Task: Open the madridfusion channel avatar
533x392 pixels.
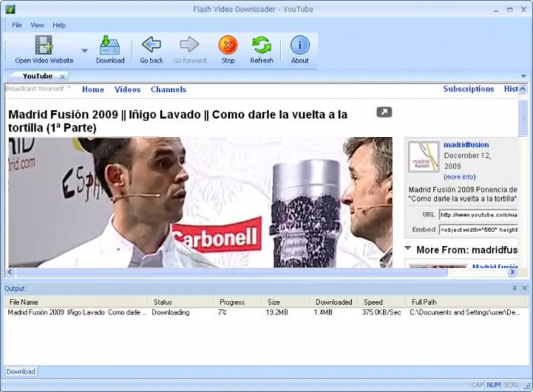Action: pyautogui.click(x=423, y=156)
